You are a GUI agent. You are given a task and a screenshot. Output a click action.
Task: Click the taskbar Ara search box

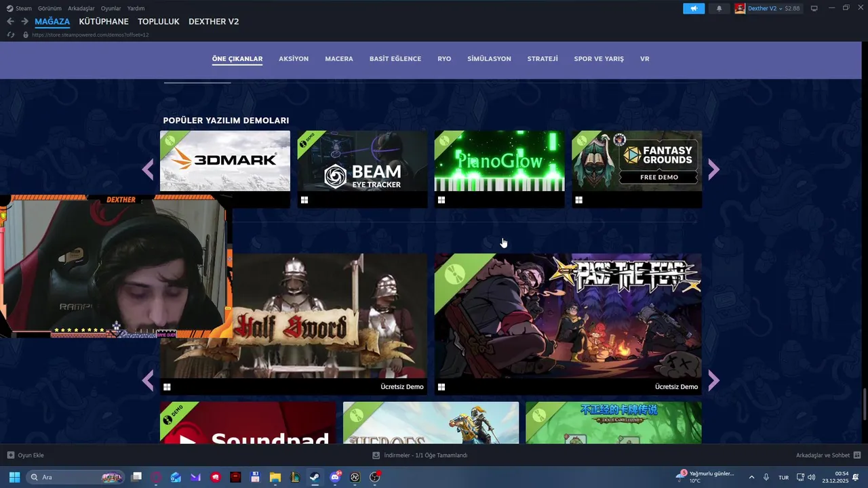(x=75, y=477)
